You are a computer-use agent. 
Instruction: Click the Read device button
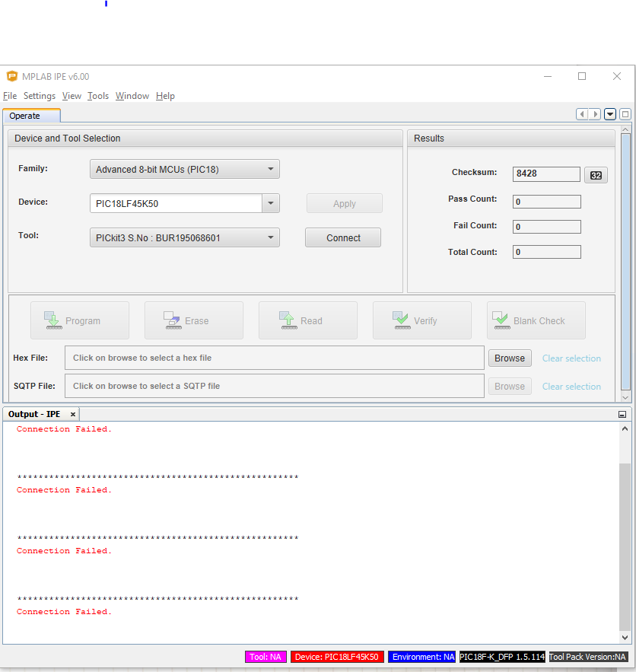308,320
